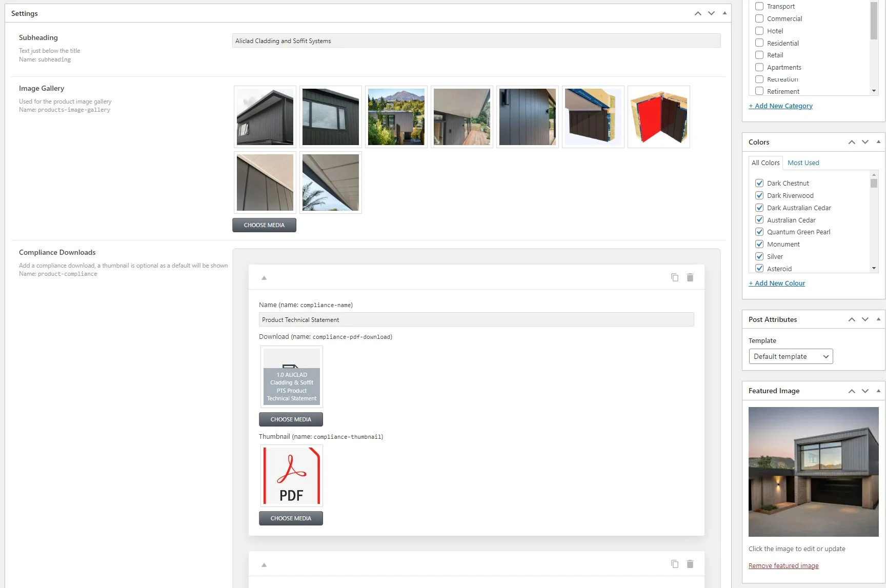Check the Residential category
The width and height of the screenshot is (886, 588).
759,43
